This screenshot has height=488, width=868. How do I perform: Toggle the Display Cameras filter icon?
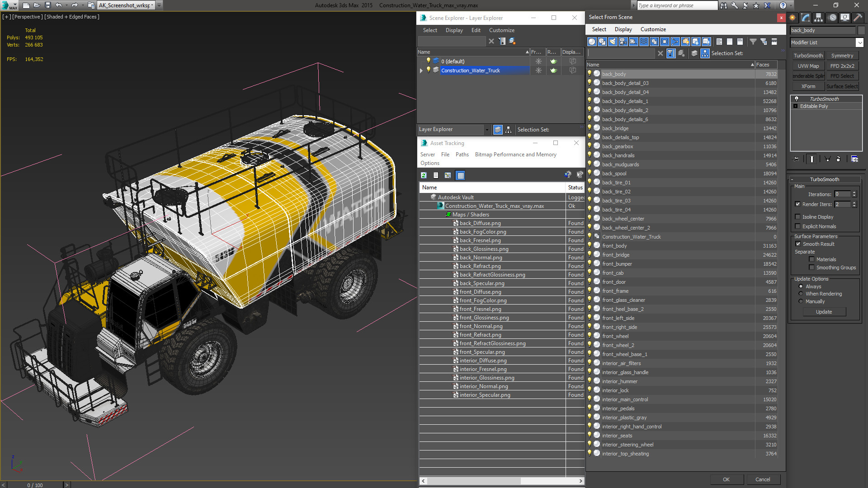click(x=623, y=42)
